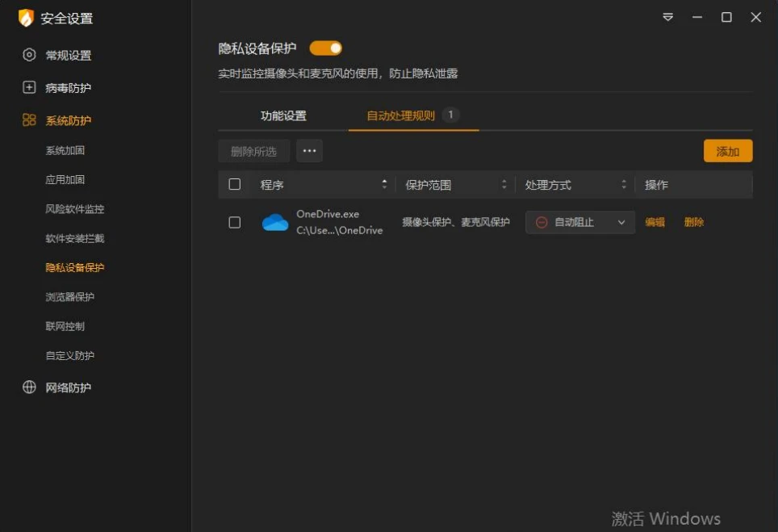Open 病毒防护 in the sidebar

[69, 88]
